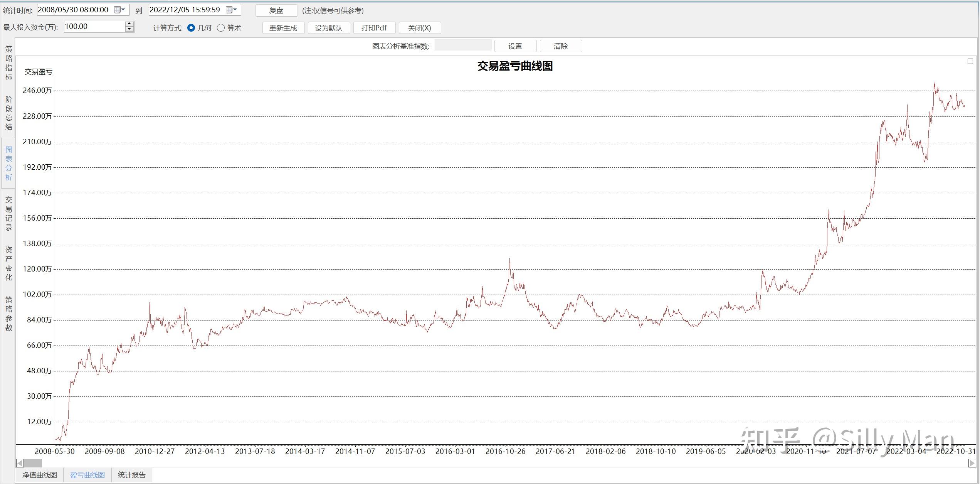
Task: Clear the benchmark index with 清除
Action: coord(561,46)
